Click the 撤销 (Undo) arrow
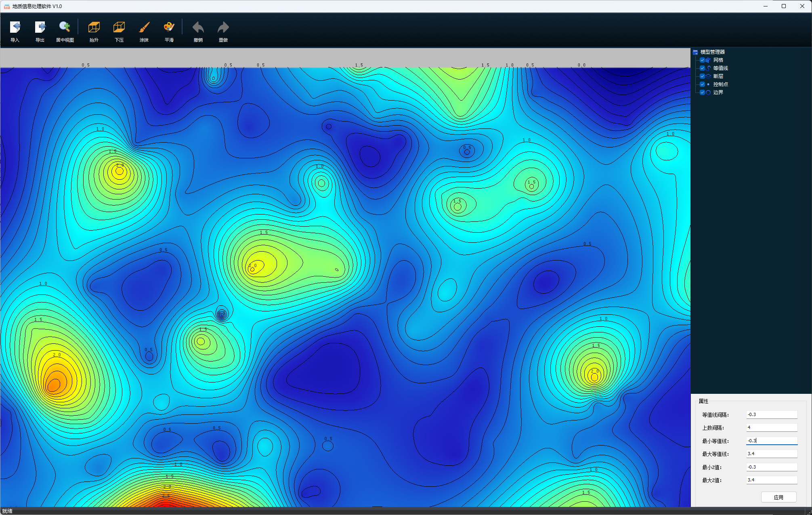The width and height of the screenshot is (812, 515). click(x=198, y=31)
